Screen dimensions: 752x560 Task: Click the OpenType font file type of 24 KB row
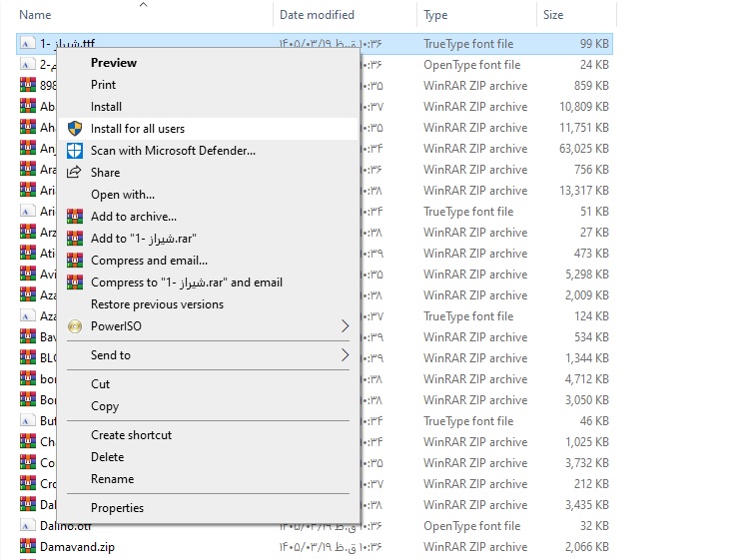472,65
